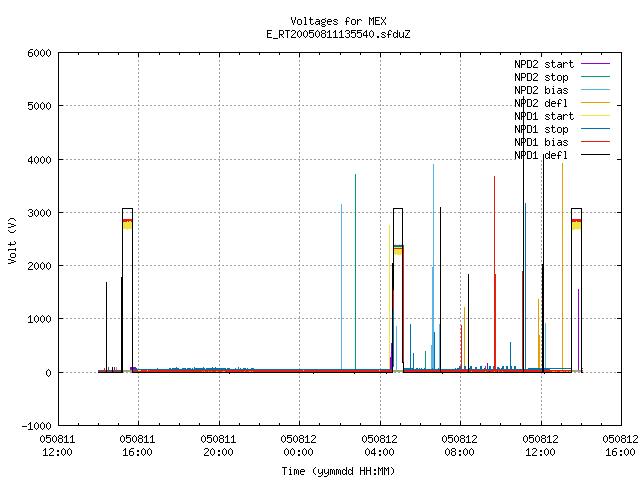Pick the green NPD2 stop legend line
The image size is (640, 480).
pos(596,77)
